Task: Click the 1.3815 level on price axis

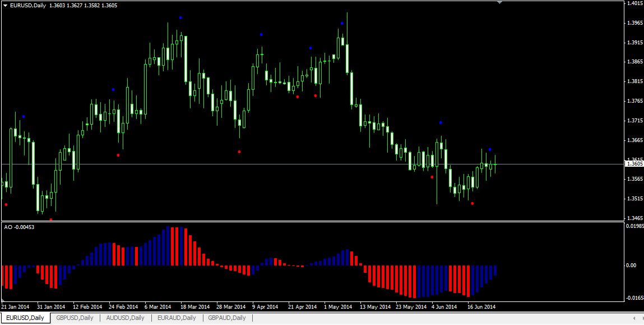Action: coord(634,81)
